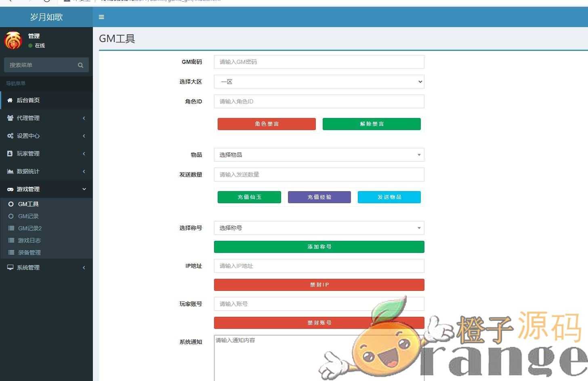The image size is (588, 381).
Task: Focus the GM密码 input field
Action: [319, 62]
